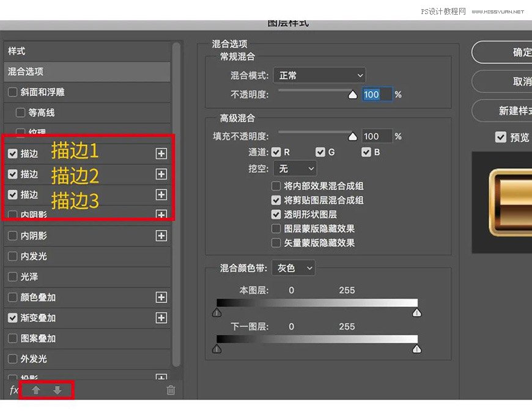
Task: Click the plus icon beside 颜色叠加 (Color Overlay)
Action: tap(161, 297)
